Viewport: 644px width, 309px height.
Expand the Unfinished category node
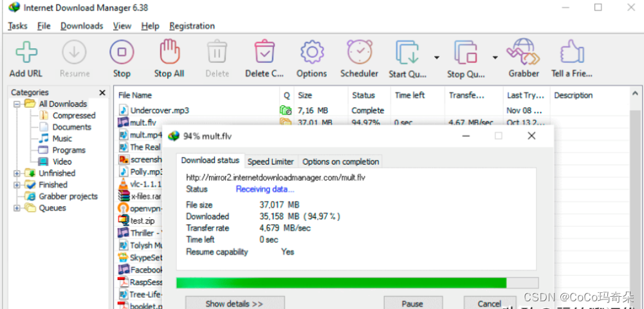[17, 173]
